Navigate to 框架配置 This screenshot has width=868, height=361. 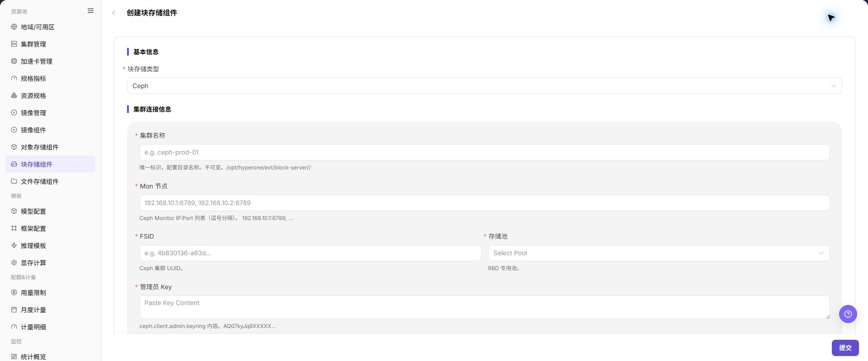pyautogui.click(x=50, y=229)
